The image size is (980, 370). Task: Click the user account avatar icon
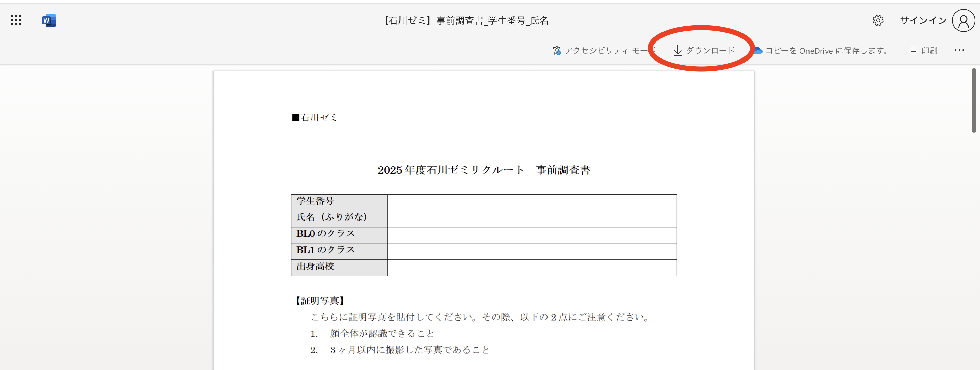click(x=963, y=20)
